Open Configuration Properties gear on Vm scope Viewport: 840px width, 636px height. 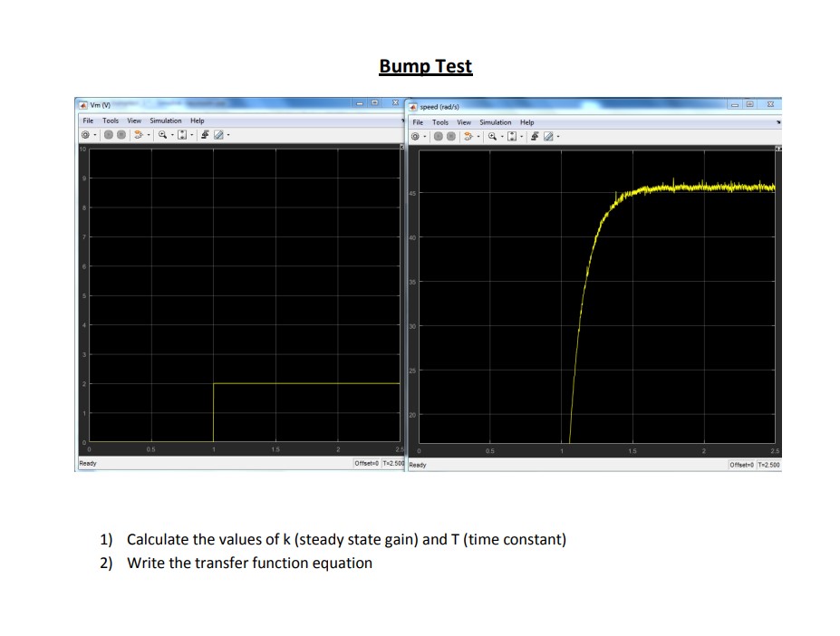tap(86, 134)
